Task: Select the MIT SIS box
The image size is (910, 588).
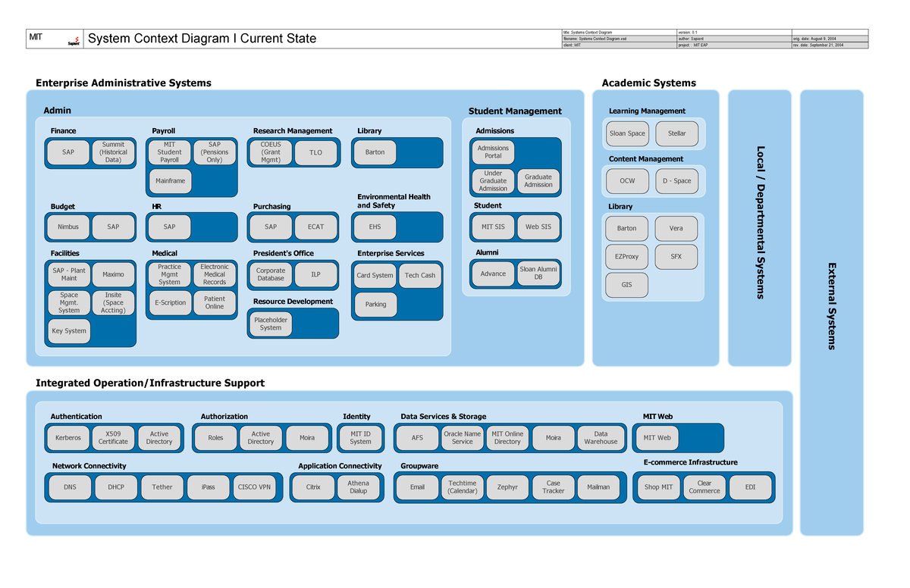Action: click(x=493, y=227)
